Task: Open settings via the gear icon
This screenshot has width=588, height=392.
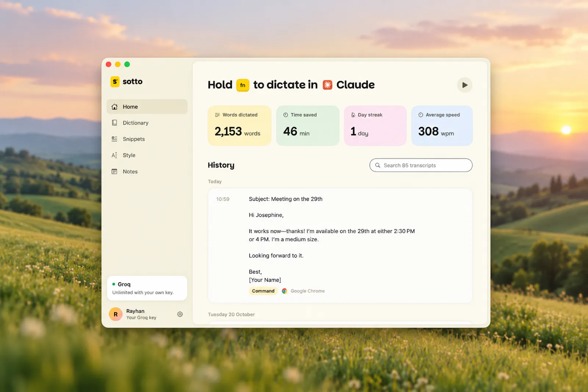Action: 180,314
